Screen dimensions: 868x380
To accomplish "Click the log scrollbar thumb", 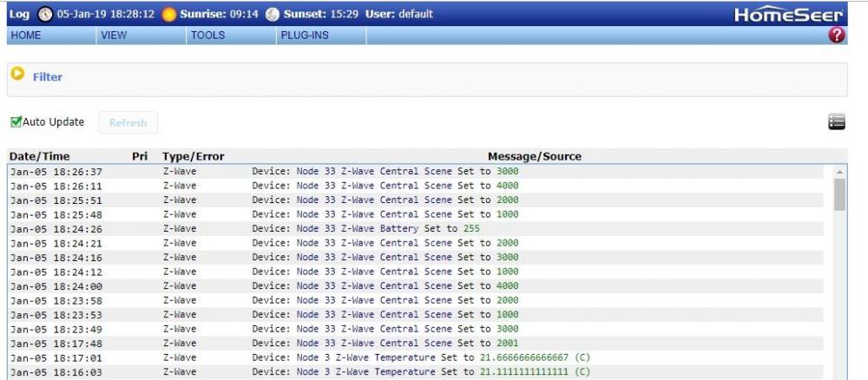I will click(x=839, y=194).
